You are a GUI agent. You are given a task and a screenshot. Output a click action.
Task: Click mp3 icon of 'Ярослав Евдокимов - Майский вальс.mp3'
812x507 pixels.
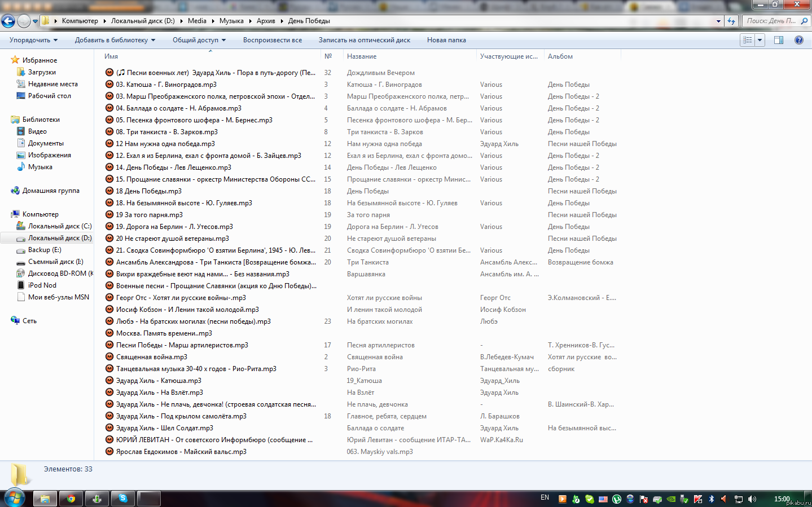click(109, 452)
